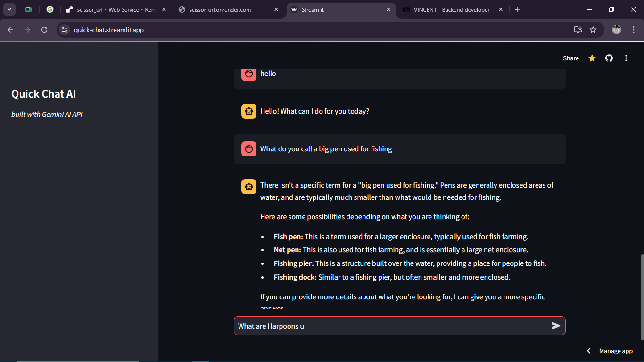Click the install-app icon in the address bar

coord(577,29)
